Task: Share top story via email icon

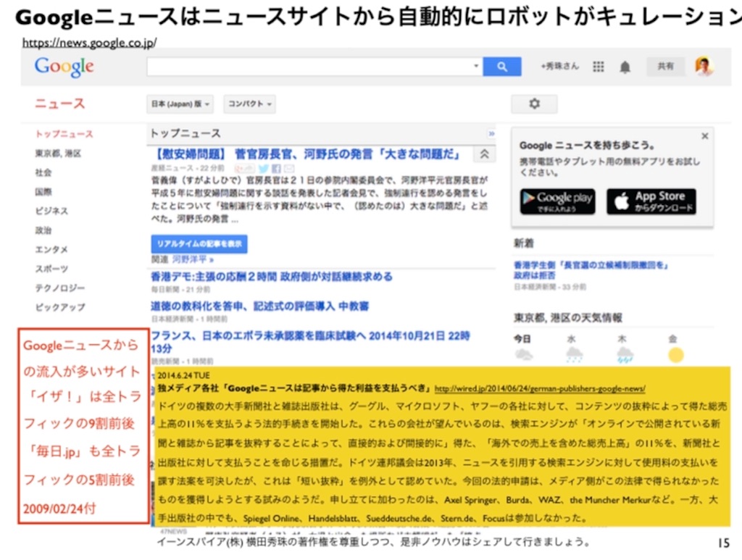Action: [x=289, y=168]
